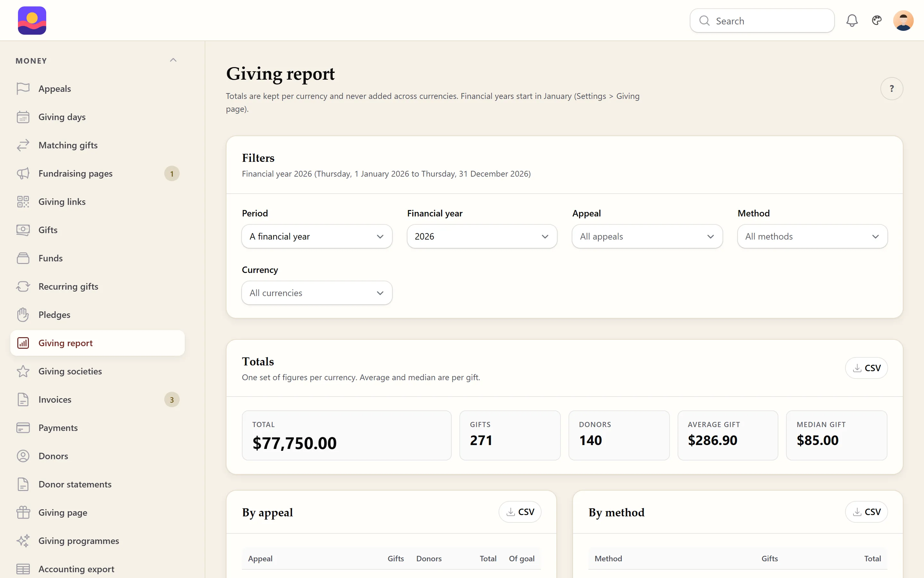
Task: Click the total value $77,750.00
Action: click(295, 443)
